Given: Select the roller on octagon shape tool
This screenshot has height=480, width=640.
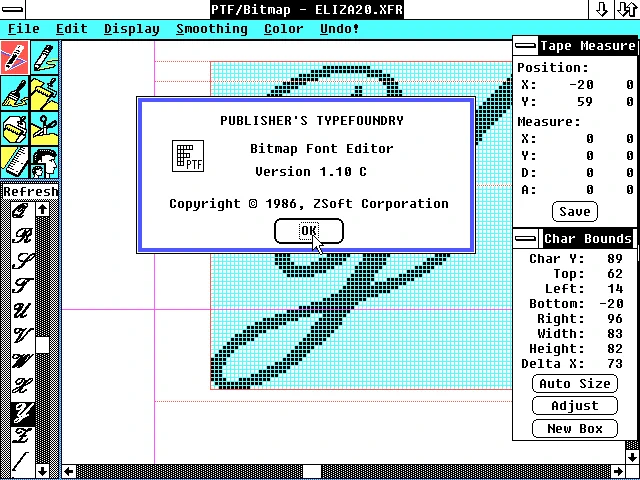Looking at the screenshot, I should [x=15, y=128].
